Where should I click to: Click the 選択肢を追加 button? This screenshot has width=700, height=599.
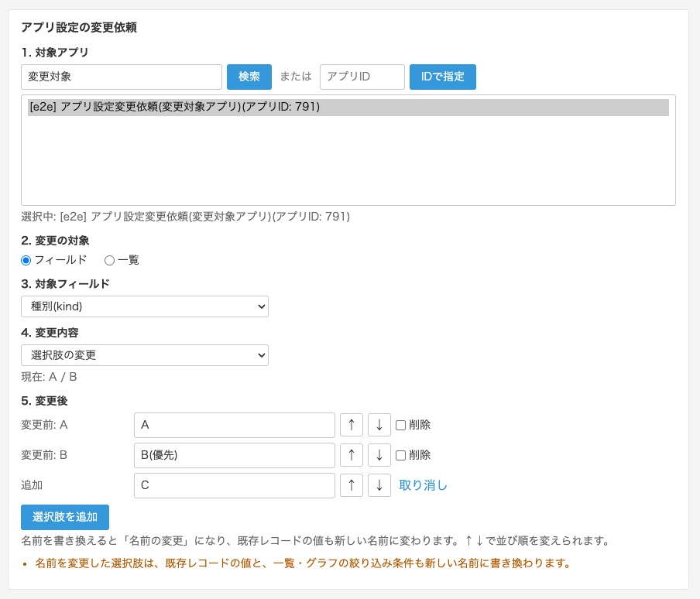point(65,517)
